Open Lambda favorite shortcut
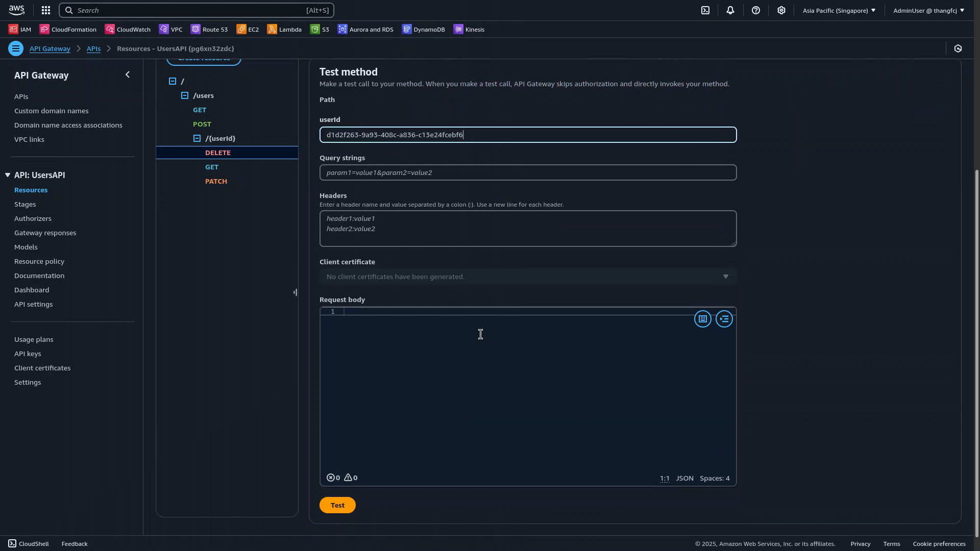This screenshot has height=551, width=980. tap(284, 30)
